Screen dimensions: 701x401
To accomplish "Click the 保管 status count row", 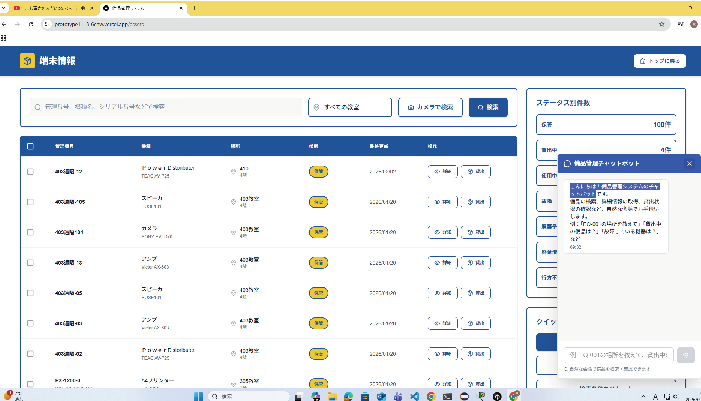I will (606, 125).
